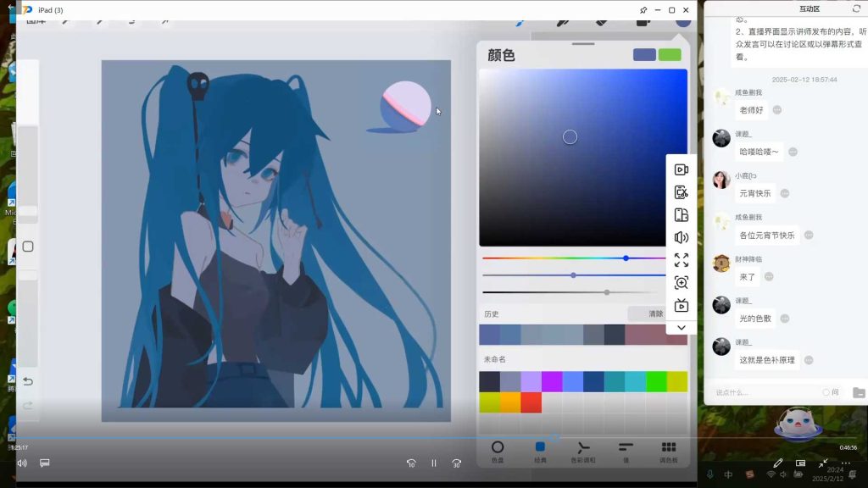Click the screenshot clip side tool
The width and height of the screenshot is (868, 488).
tap(682, 192)
